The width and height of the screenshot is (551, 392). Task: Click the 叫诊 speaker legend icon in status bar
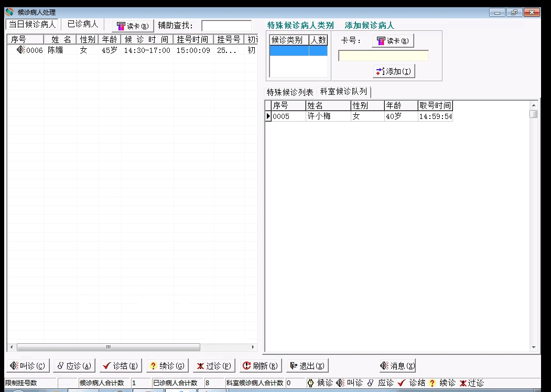point(340,383)
